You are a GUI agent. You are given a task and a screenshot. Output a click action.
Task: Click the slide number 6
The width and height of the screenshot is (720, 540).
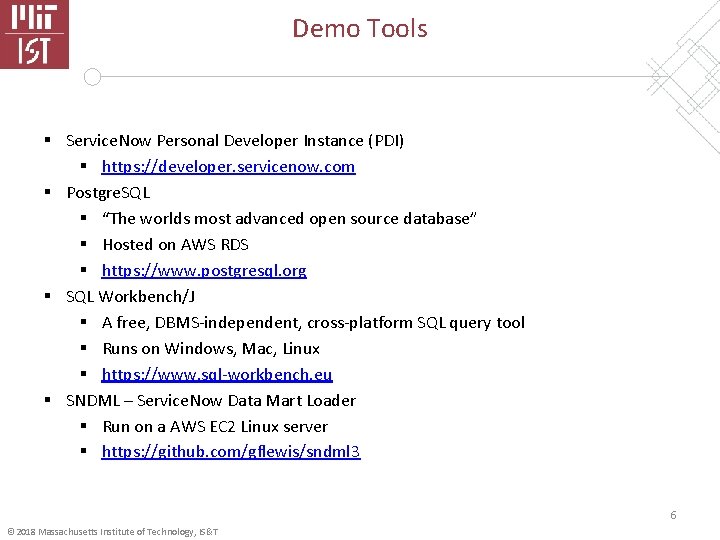[x=673, y=515]
